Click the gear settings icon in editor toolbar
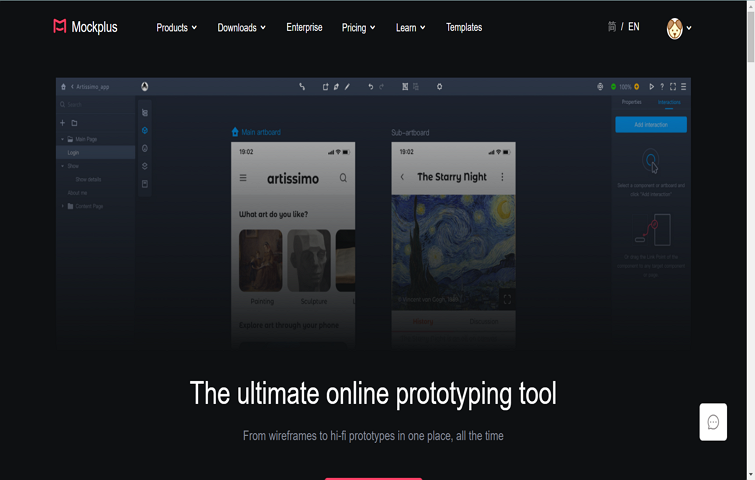The image size is (755, 480). coord(439,87)
